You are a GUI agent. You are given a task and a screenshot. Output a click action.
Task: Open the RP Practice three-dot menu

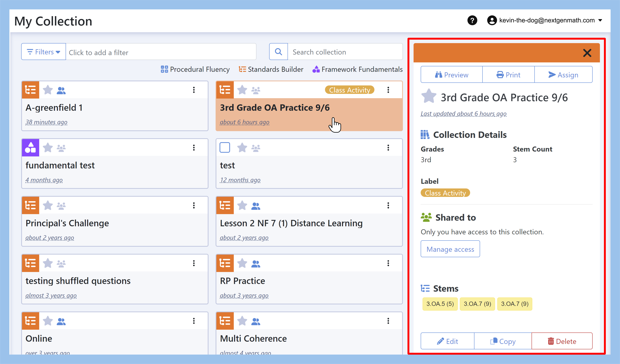point(388,263)
